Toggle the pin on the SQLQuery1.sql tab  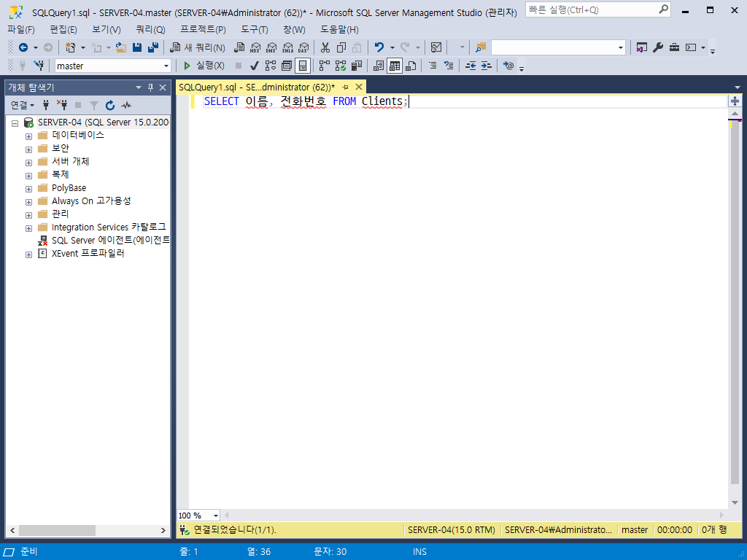click(x=345, y=87)
